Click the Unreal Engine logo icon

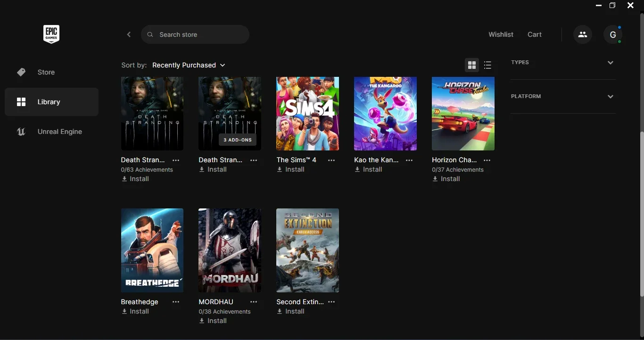(21, 132)
